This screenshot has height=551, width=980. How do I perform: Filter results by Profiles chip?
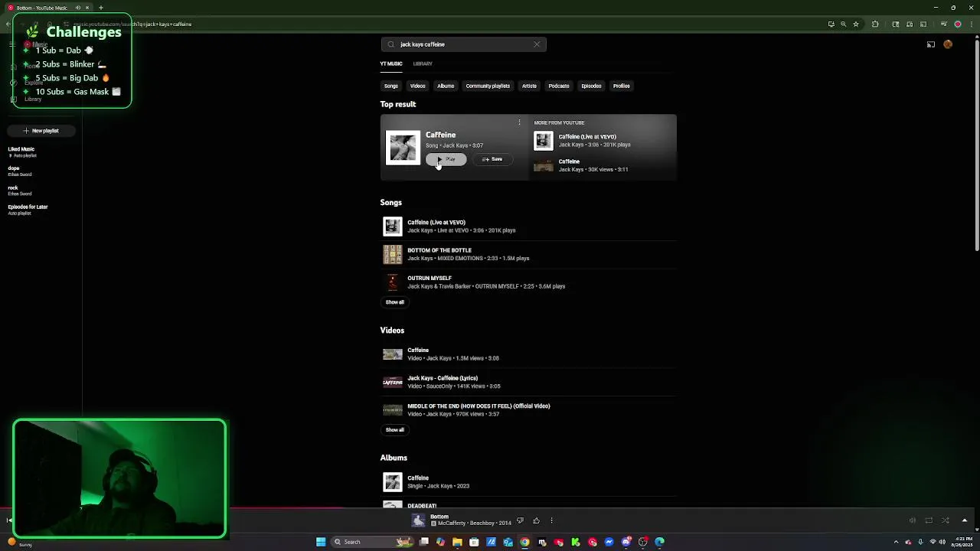[x=621, y=86]
